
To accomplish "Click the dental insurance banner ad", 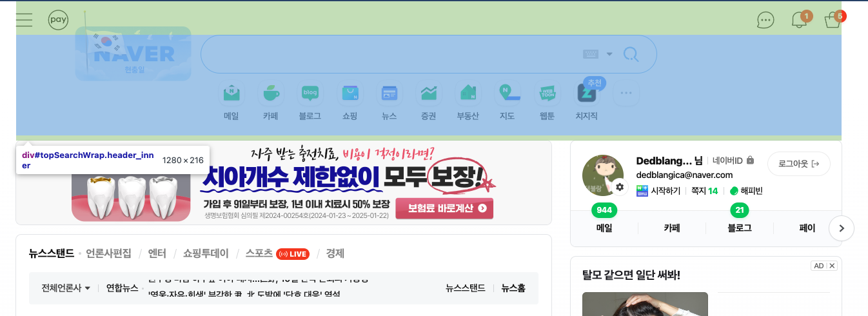I will pyautogui.click(x=284, y=183).
